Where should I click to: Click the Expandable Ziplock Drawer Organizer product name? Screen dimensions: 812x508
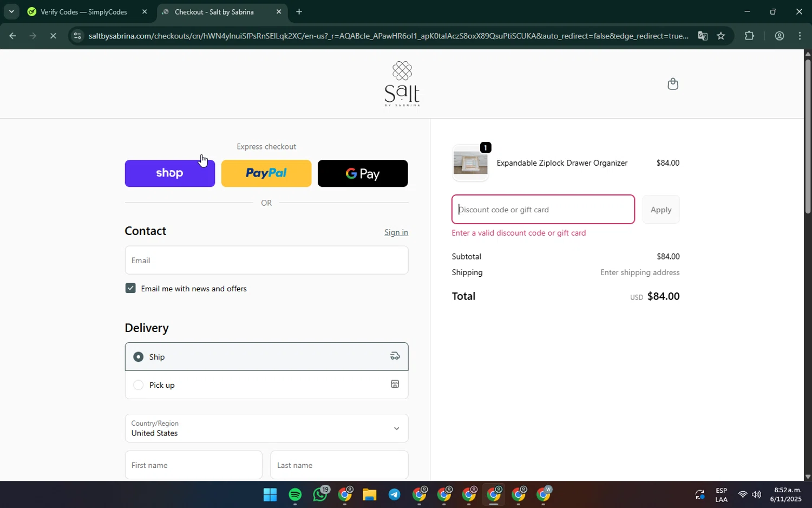coord(562,163)
